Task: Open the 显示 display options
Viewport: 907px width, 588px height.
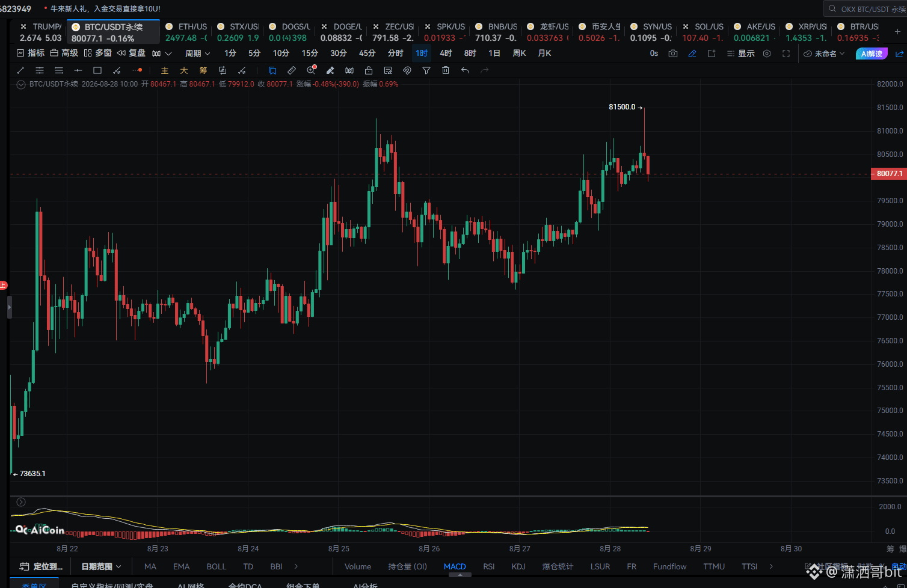Action: pos(741,54)
